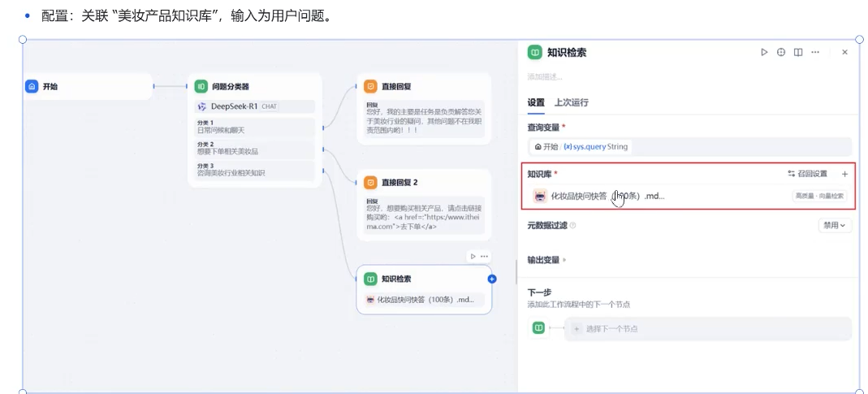Open help docs book icon in panel header

[x=798, y=52]
